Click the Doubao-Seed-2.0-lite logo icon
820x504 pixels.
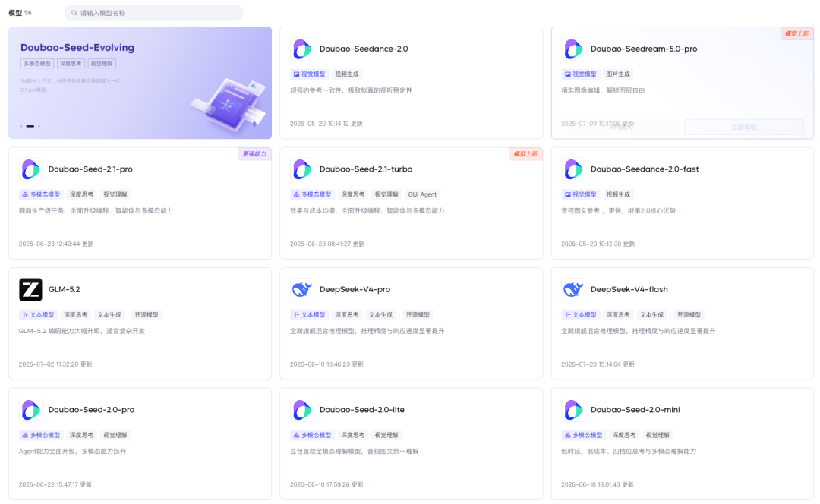click(x=301, y=410)
